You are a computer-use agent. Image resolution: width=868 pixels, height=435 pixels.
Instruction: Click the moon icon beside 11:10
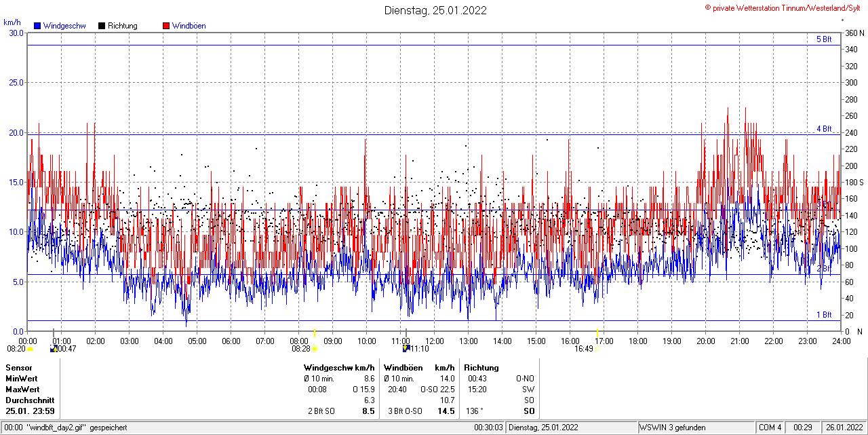[x=406, y=349]
